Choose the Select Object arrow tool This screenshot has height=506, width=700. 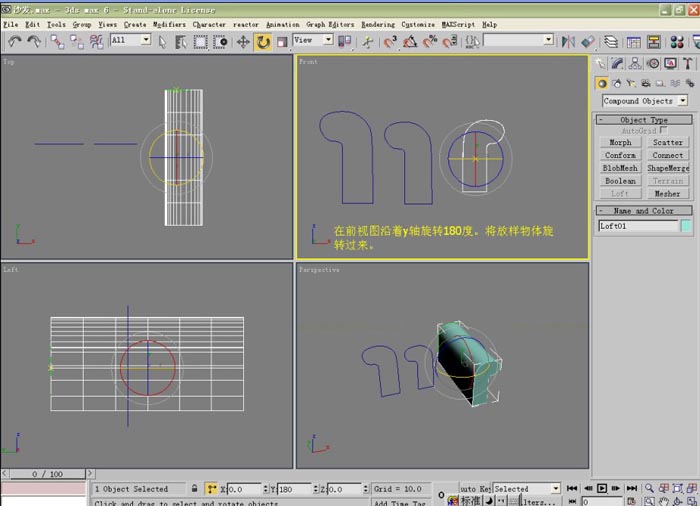pos(162,42)
